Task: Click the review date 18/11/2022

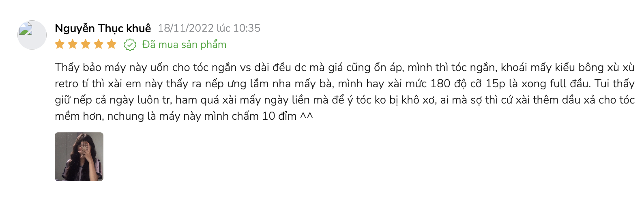Action: pos(186,28)
